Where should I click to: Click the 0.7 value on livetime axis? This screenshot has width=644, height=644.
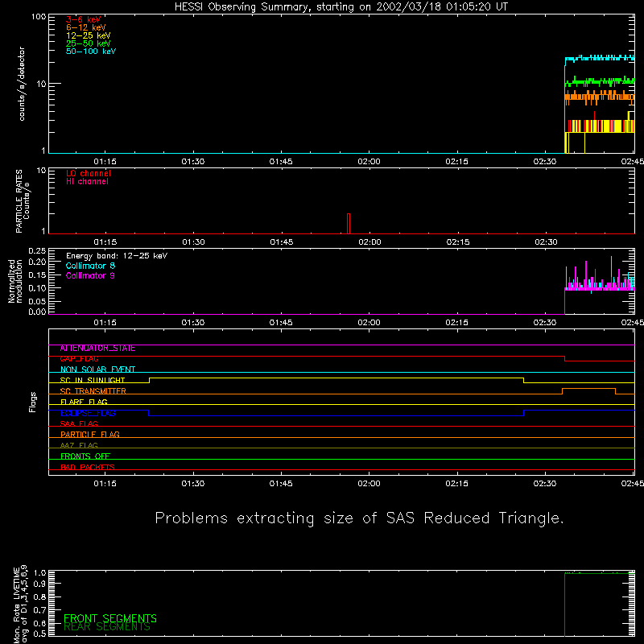coord(39,610)
